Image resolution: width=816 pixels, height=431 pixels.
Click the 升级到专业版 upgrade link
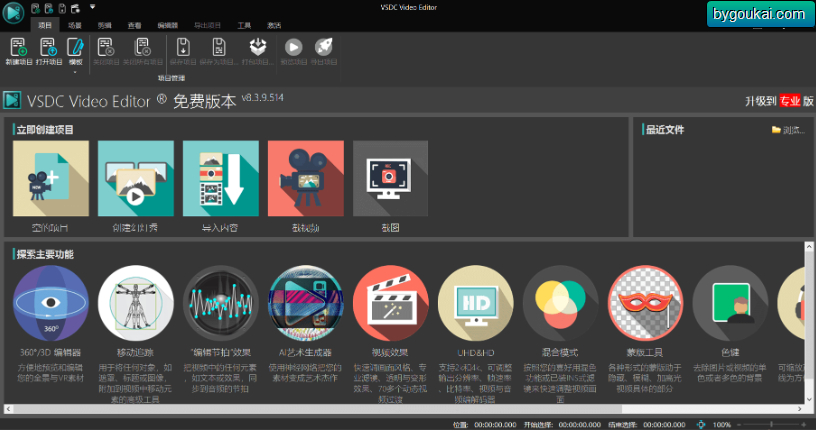point(779,101)
